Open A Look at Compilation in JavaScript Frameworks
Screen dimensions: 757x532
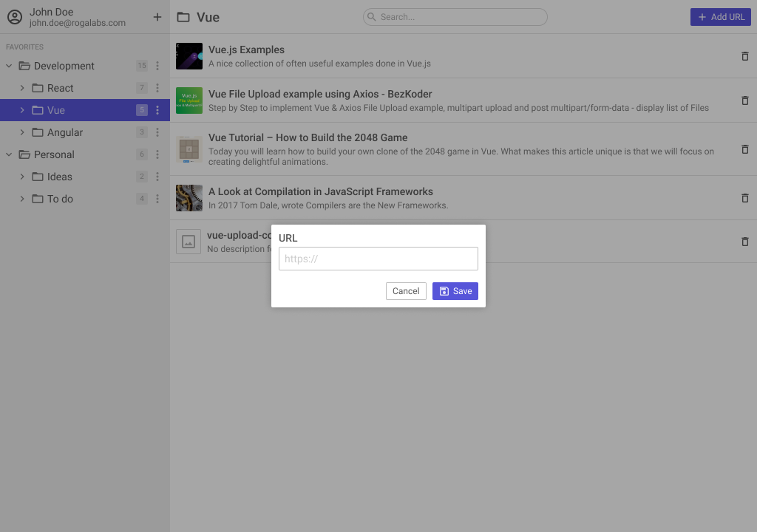click(x=321, y=191)
